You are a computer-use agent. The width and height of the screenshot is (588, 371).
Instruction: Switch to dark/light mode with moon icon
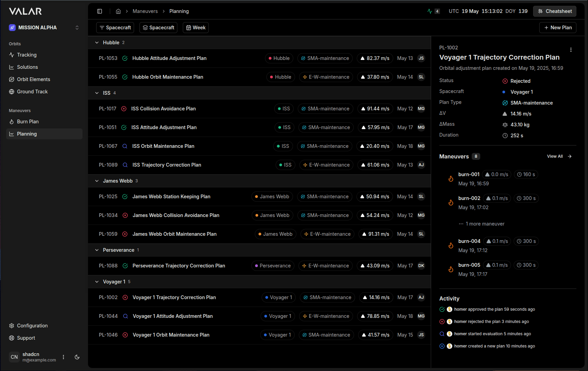point(77,357)
